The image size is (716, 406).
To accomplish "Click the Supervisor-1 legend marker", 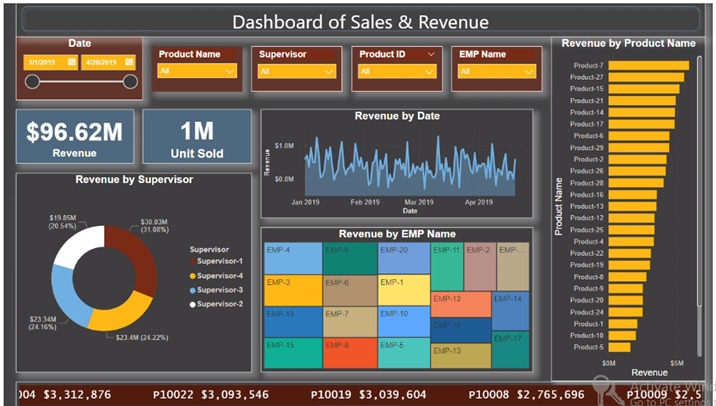I will coord(192,261).
